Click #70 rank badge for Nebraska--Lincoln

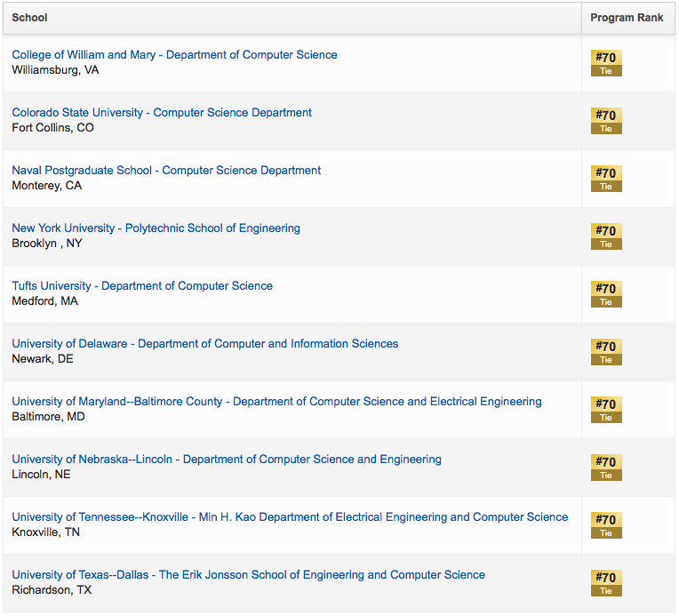coord(606,468)
